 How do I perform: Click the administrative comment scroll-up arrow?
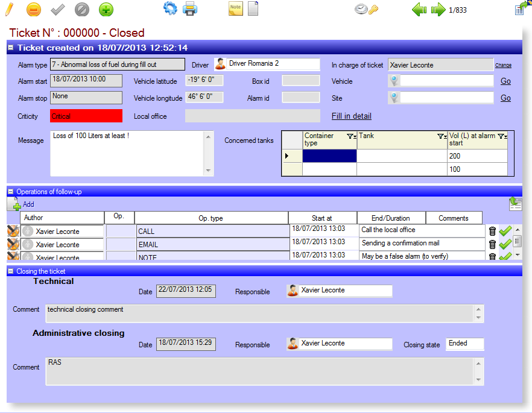pos(478,364)
